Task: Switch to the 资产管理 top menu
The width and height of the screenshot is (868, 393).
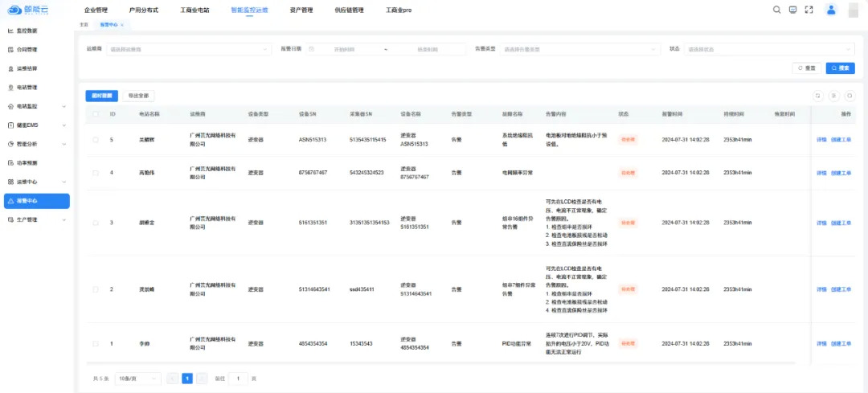Action: click(x=301, y=10)
